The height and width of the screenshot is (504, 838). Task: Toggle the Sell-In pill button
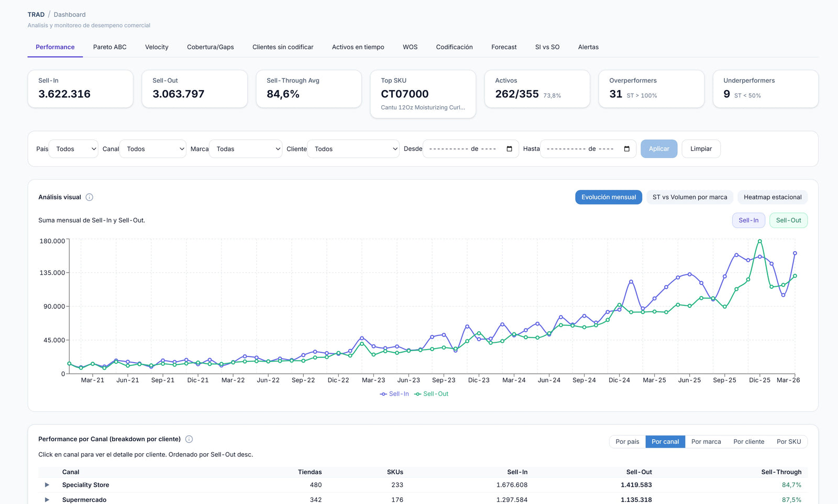click(x=748, y=220)
